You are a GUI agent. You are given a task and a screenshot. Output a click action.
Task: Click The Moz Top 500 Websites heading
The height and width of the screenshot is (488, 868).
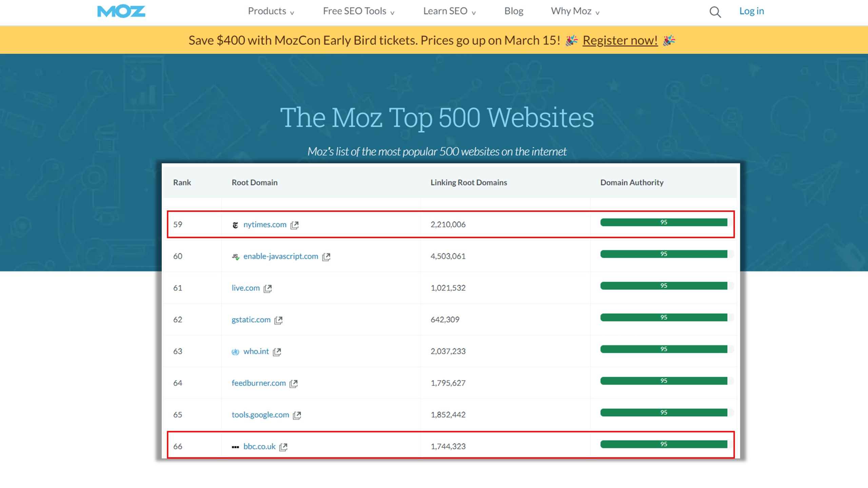tap(437, 118)
